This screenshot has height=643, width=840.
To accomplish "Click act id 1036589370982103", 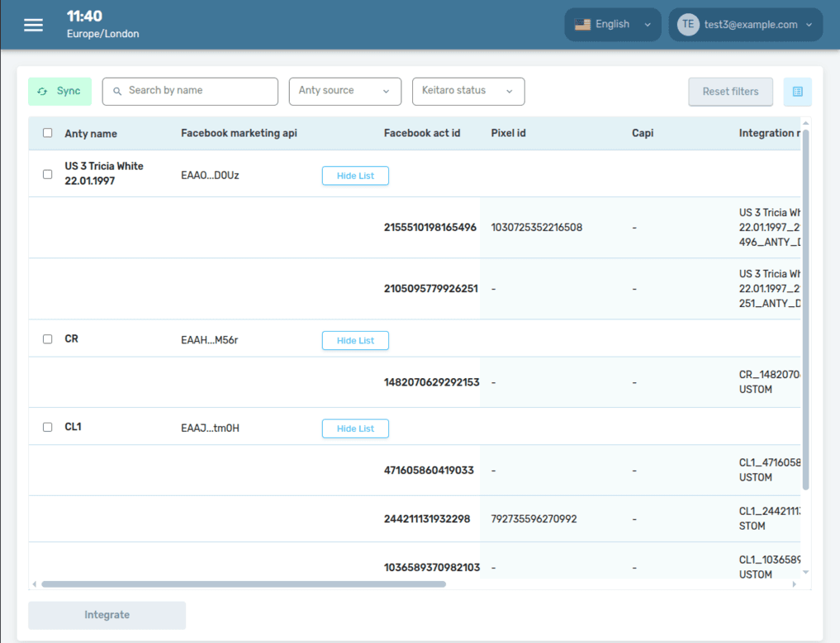I will [432, 568].
